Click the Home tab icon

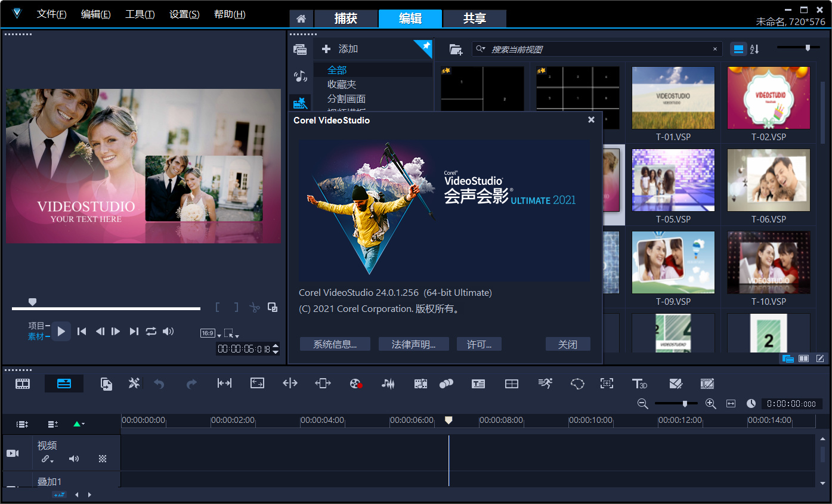[x=301, y=18]
